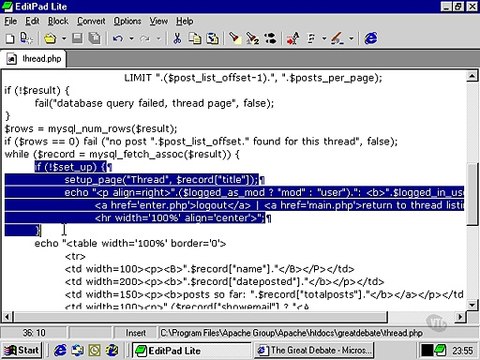Open a file with the folder icon
Viewport: 480px width, 360px height.
coord(50,39)
